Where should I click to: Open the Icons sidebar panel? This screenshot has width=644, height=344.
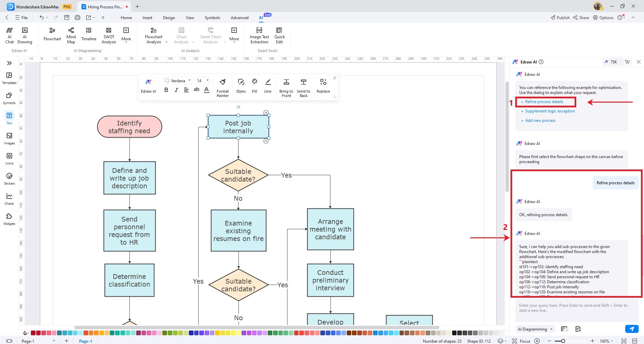click(9, 159)
